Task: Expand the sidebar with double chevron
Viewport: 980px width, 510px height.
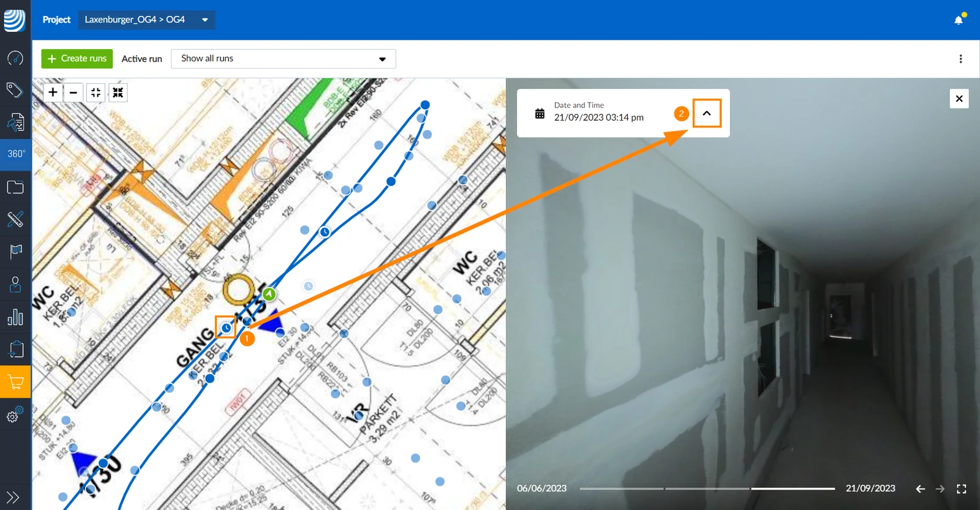Action: 13,497
